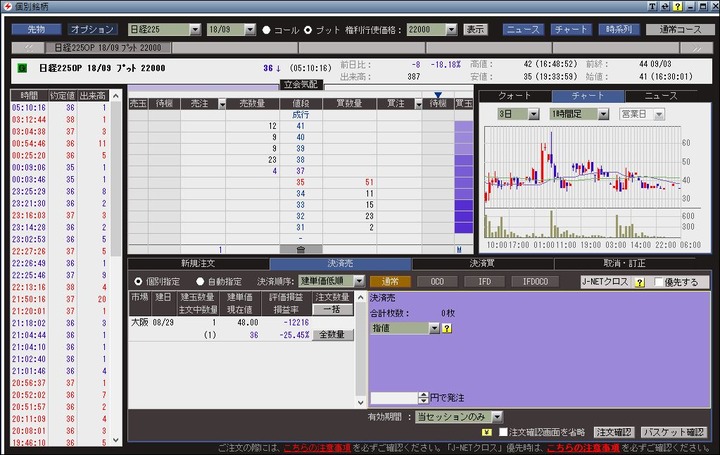This screenshot has height=455, width=720.
Task: Switch to the 決済売 tab
Action: tap(340, 264)
